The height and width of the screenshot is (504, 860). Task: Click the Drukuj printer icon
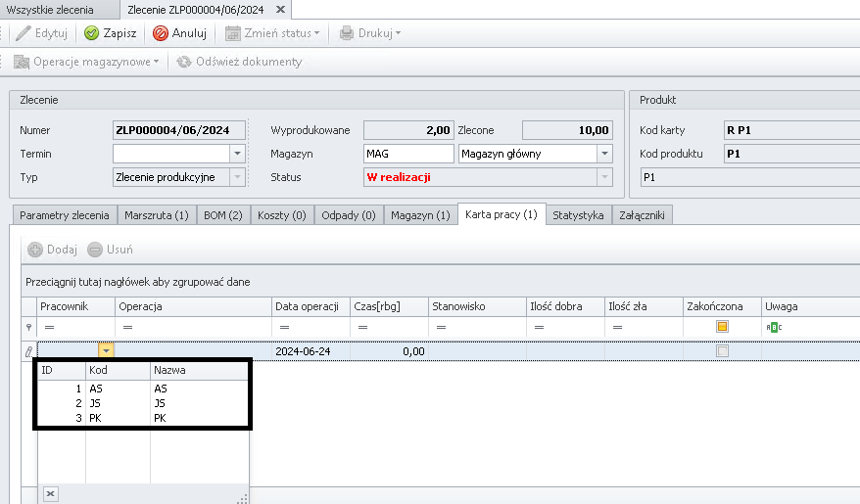point(347,33)
